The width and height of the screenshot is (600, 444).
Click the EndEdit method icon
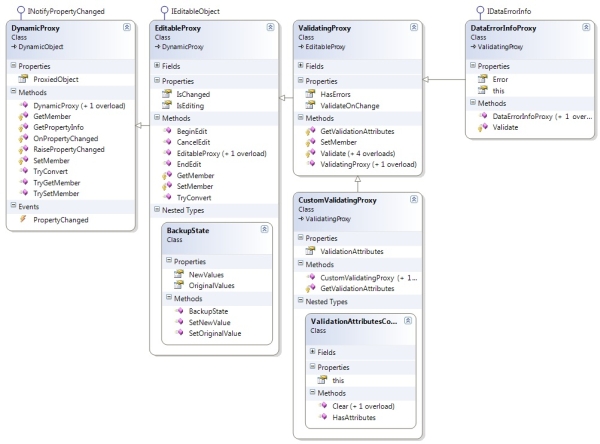168,163
